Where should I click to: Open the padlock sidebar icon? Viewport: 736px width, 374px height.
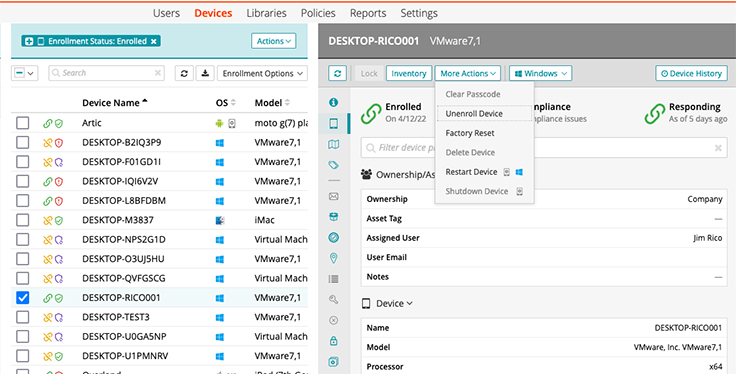click(x=334, y=341)
